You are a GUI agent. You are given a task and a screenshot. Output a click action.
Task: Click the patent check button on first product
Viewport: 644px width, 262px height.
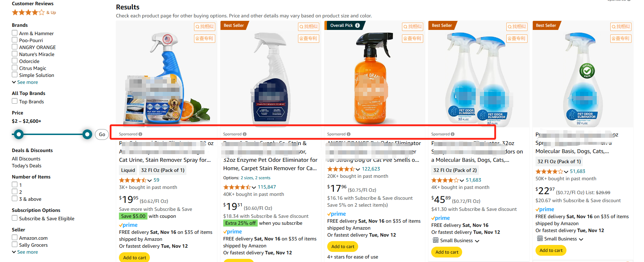204,39
